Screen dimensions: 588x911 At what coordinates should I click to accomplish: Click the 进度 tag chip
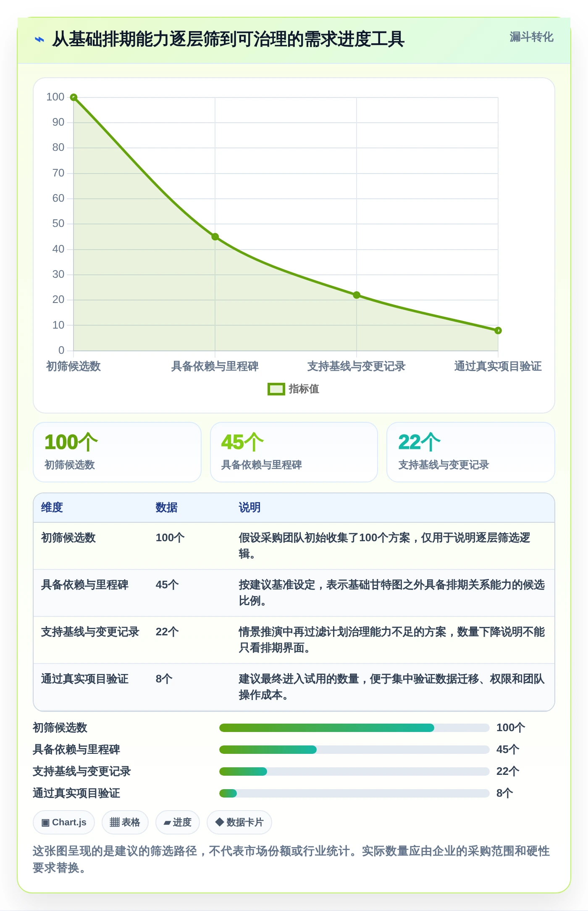click(x=178, y=822)
